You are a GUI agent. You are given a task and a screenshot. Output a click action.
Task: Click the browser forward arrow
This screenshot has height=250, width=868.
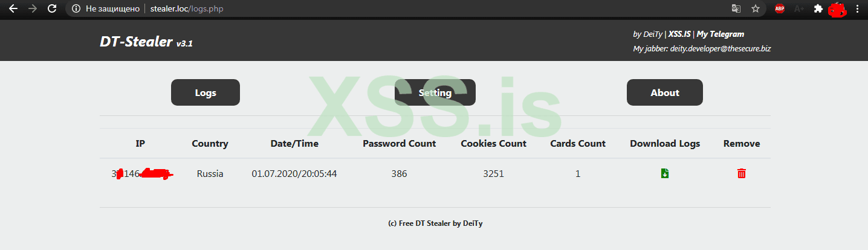[33, 9]
